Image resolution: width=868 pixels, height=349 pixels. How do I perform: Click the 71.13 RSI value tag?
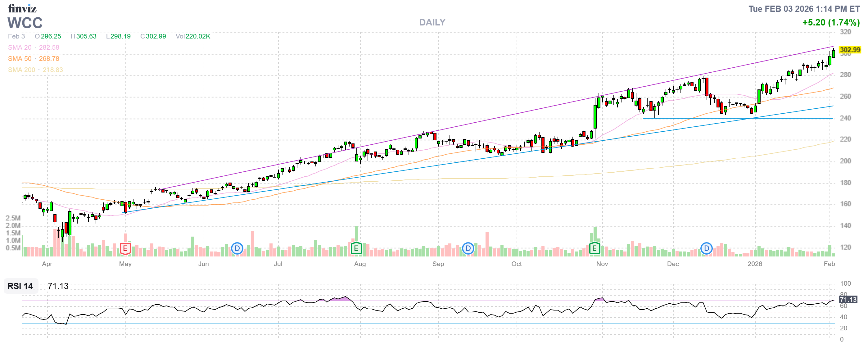(x=848, y=300)
